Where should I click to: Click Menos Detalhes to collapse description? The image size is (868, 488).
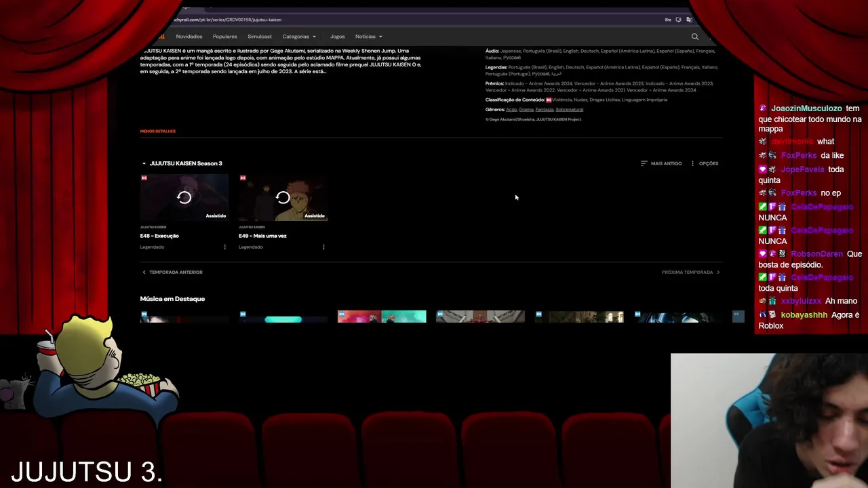tap(157, 131)
